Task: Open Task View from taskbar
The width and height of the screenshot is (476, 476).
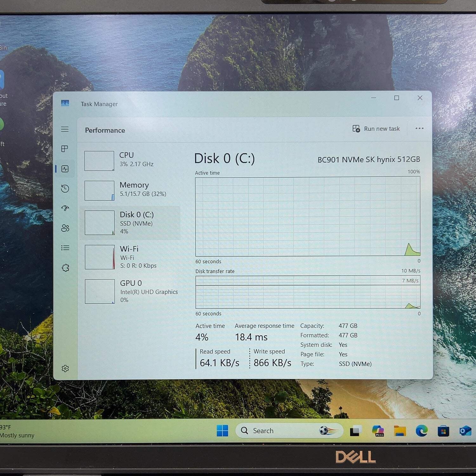Action: (x=355, y=431)
